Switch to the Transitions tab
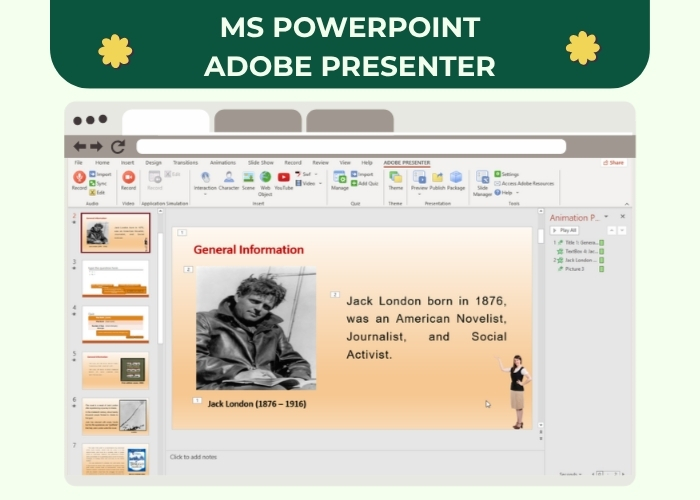Viewport: 700px width, 500px height. point(185,162)
